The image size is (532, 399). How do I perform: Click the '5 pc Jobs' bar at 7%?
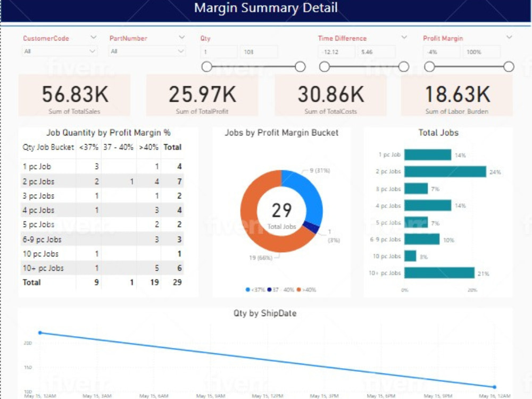tap(416, 222)
